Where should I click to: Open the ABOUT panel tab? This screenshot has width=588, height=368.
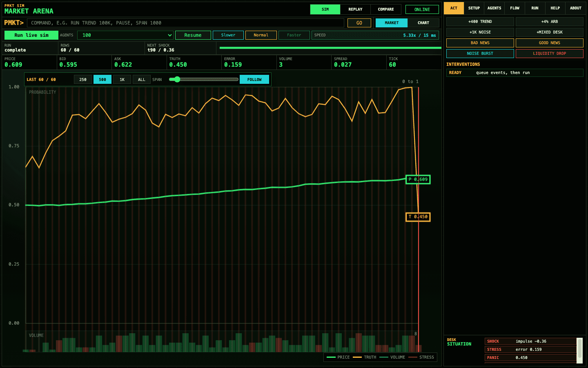576,8
